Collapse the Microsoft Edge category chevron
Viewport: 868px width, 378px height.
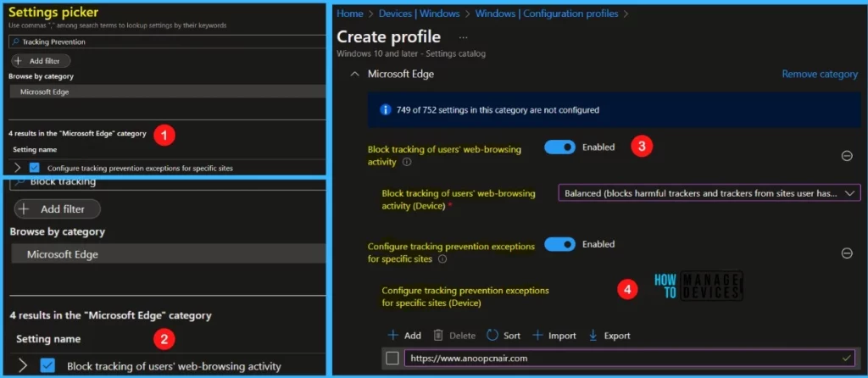[x=355, y=74]
